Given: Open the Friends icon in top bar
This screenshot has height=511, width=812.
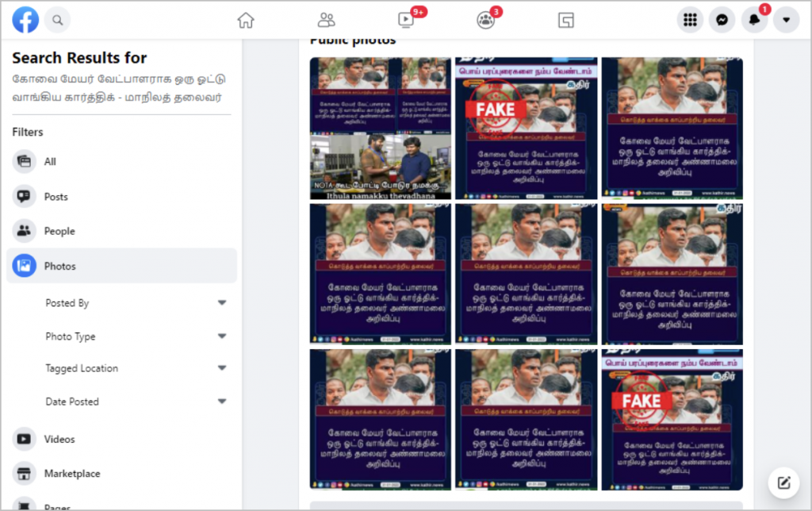Looking at the screenshot, I should [326, 20].
